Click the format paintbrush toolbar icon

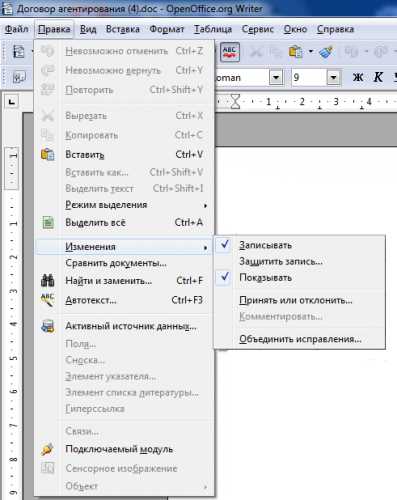tap(326, 52)
